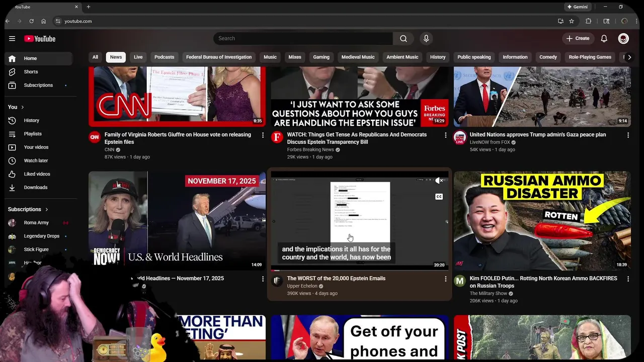
Task: Reload the page in browser toolbar
Action: click(31, 21)
